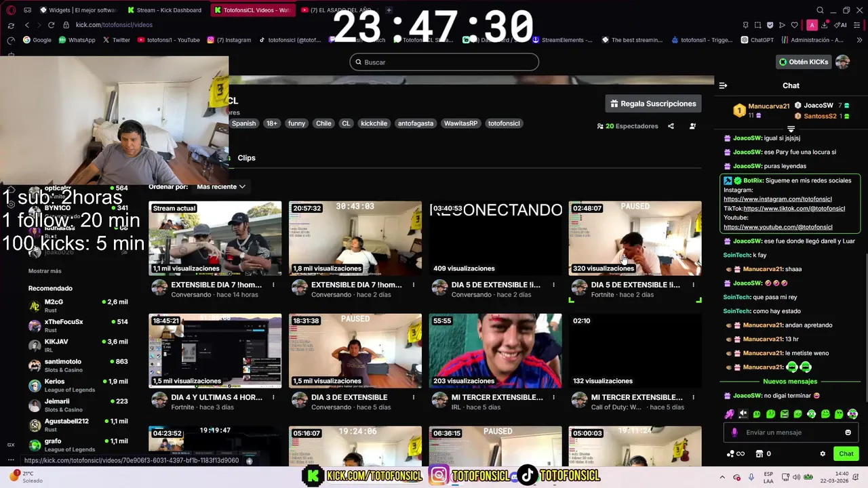Open options menu for EXTENSIBLE DIA 7 stream actual

[273, 285]
